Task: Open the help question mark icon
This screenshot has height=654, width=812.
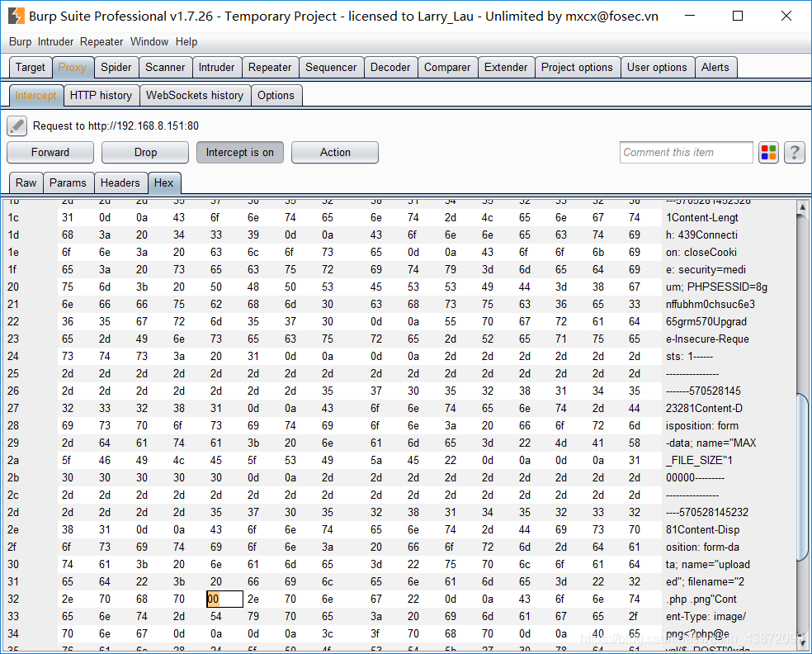Action: pyautogui.click(x=795, y=153)
